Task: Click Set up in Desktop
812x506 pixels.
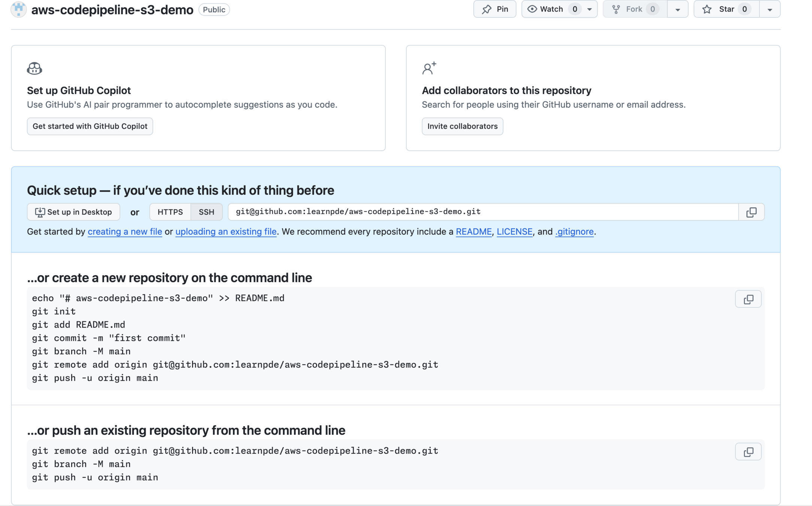Action: point(73,212)
